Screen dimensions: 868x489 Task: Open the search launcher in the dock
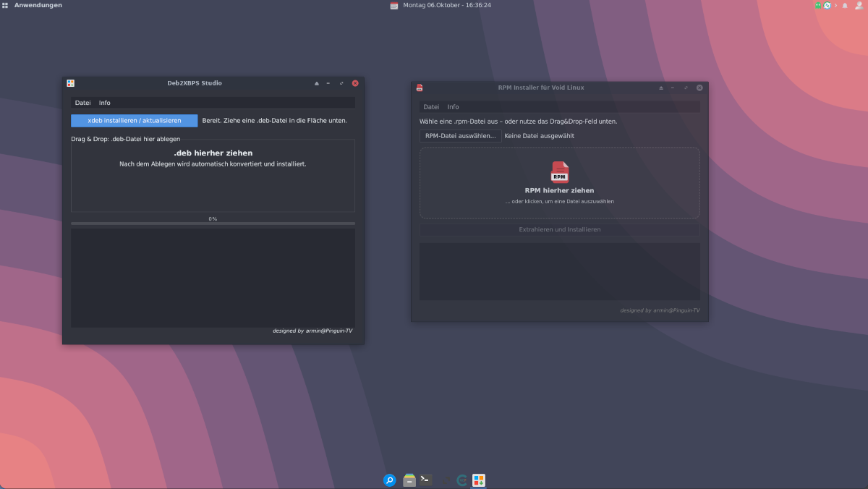point(389,480)
